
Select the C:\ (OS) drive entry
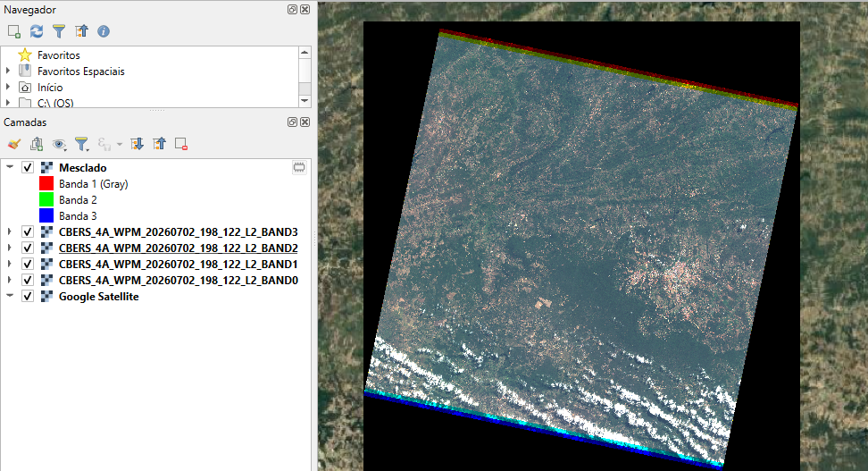[55, 103]
